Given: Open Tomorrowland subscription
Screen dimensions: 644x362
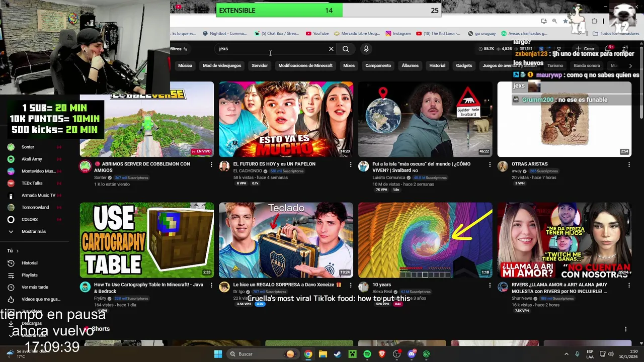Looking at the screenshot, I should point(34,207).
